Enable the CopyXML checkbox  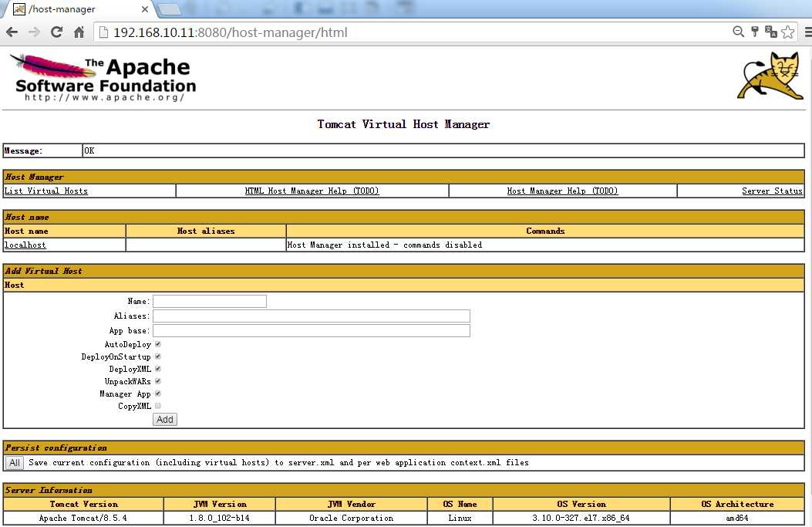click(x=158, y=407)
